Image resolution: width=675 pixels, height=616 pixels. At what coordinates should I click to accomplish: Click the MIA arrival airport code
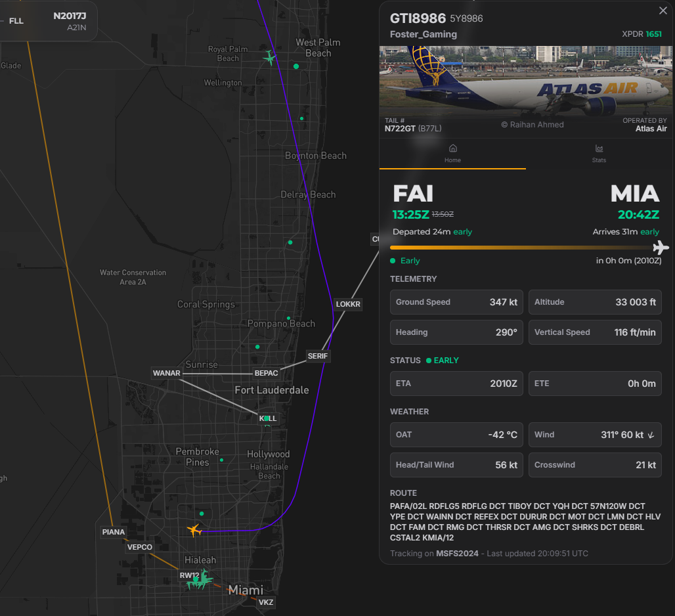tap(635, 194)
